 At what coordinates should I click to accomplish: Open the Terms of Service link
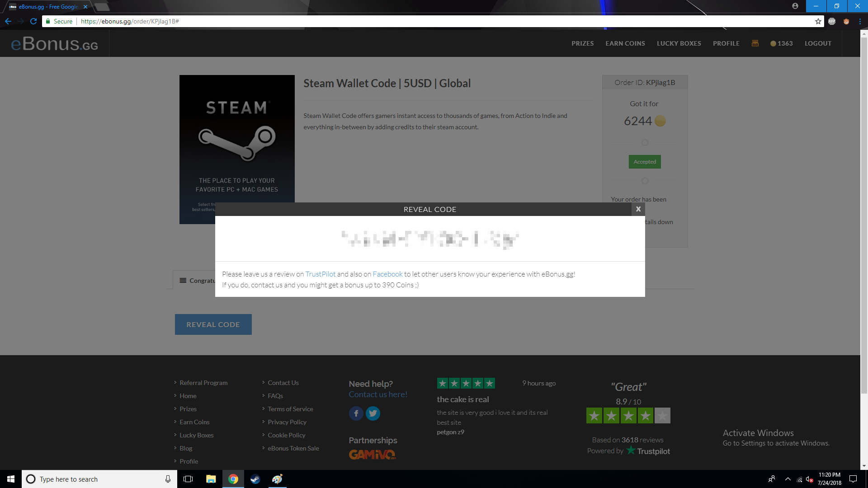point(290,409)
